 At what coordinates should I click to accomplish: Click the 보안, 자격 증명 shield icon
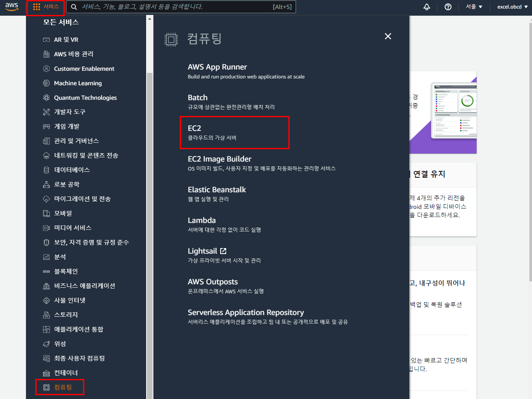[x=46, y=242]
